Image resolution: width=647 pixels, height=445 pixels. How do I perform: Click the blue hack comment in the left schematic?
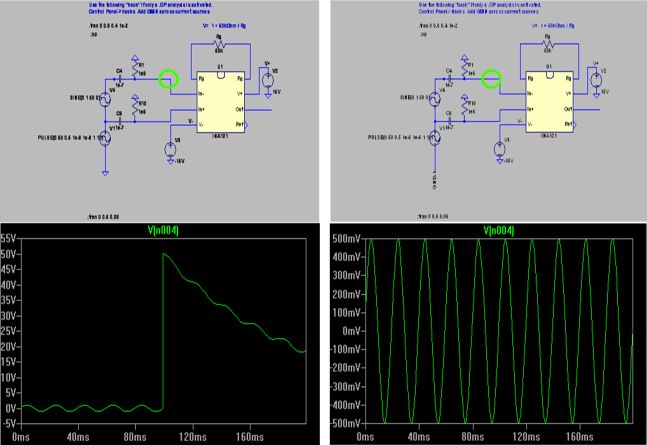tap(150, 8)
